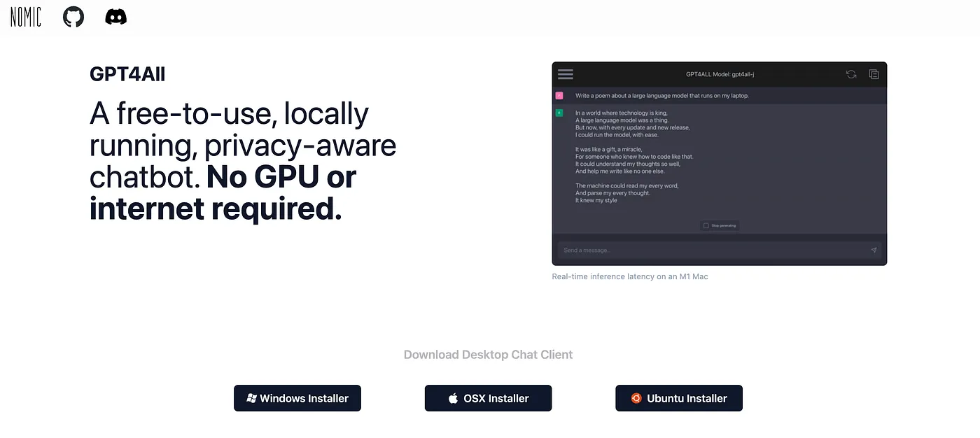The height and width of the screenshot is (438, 980).
Task: Click the green bot avatar in chat preview
Action: click(559, 113)
